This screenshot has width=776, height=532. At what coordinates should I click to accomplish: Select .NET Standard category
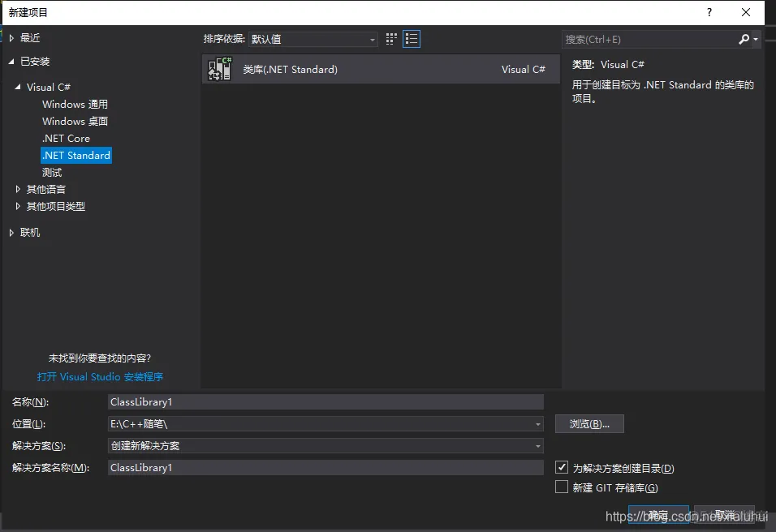click(76, 155)
